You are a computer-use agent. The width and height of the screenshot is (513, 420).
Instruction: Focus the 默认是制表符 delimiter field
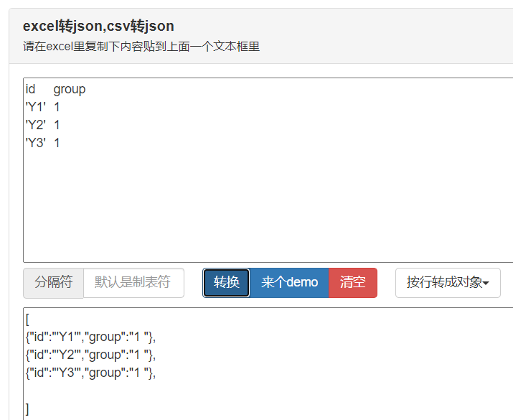[x=133, y=283]
